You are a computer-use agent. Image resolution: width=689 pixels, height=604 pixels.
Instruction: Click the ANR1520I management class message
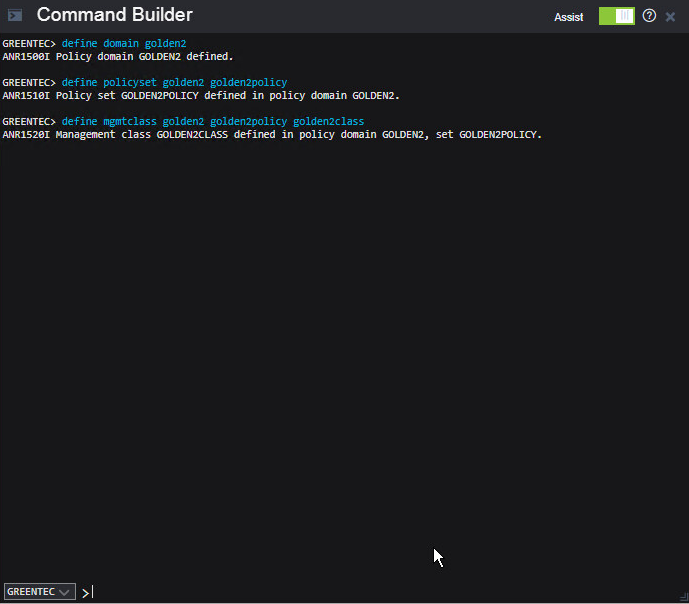click(271, 134)
